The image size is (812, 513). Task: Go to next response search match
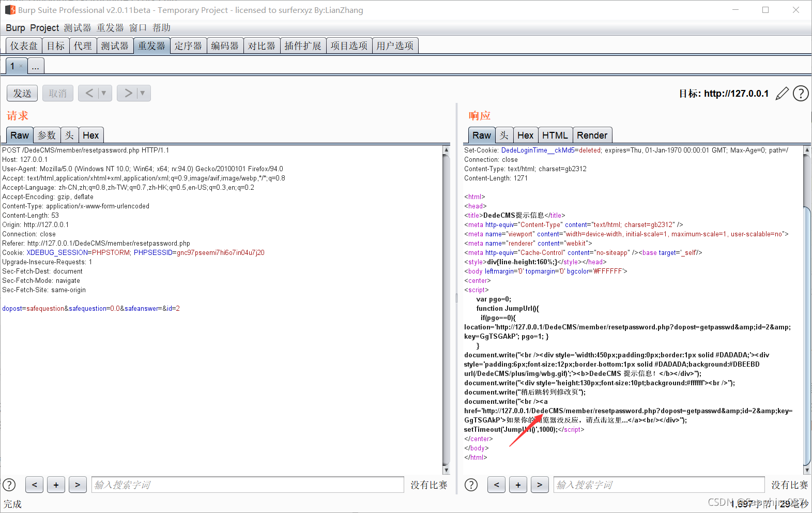coord(540,485)
